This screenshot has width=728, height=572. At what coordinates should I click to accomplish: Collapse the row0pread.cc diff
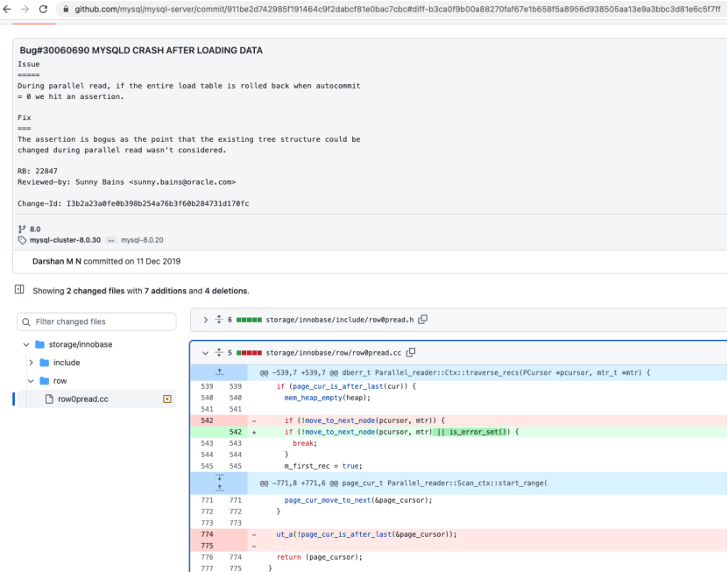(205, 352)
